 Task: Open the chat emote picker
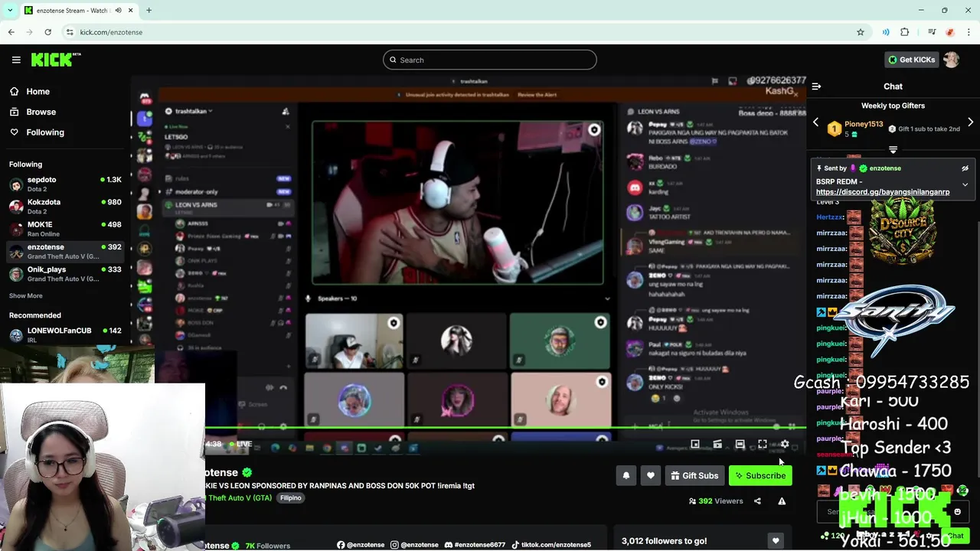pos(957,512)
